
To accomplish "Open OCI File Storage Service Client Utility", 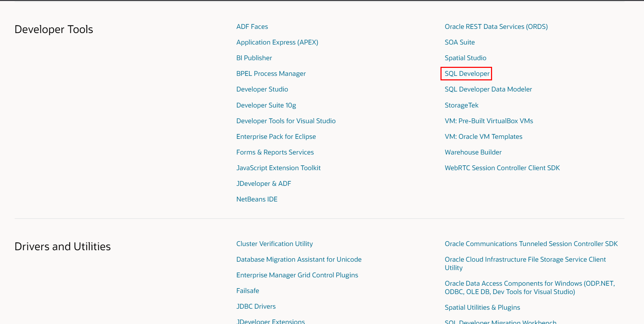I will point(525,264).
